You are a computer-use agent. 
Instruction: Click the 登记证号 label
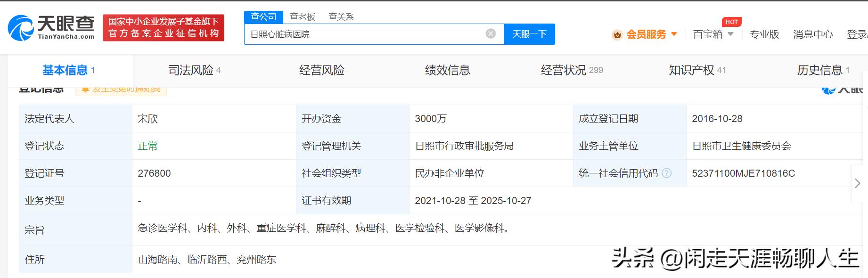pos(44,173)
